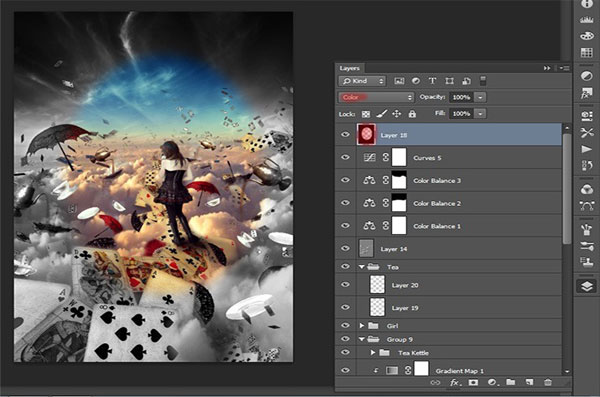Select the Gradient Map 1 layer

coord(448,370)
